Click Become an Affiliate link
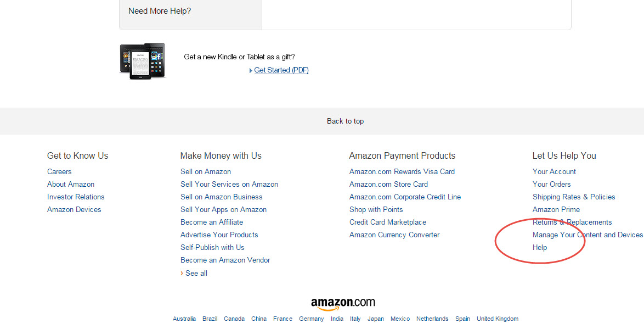Image resolution: width=644 pixels, height=323 pixels. (211, 222)
